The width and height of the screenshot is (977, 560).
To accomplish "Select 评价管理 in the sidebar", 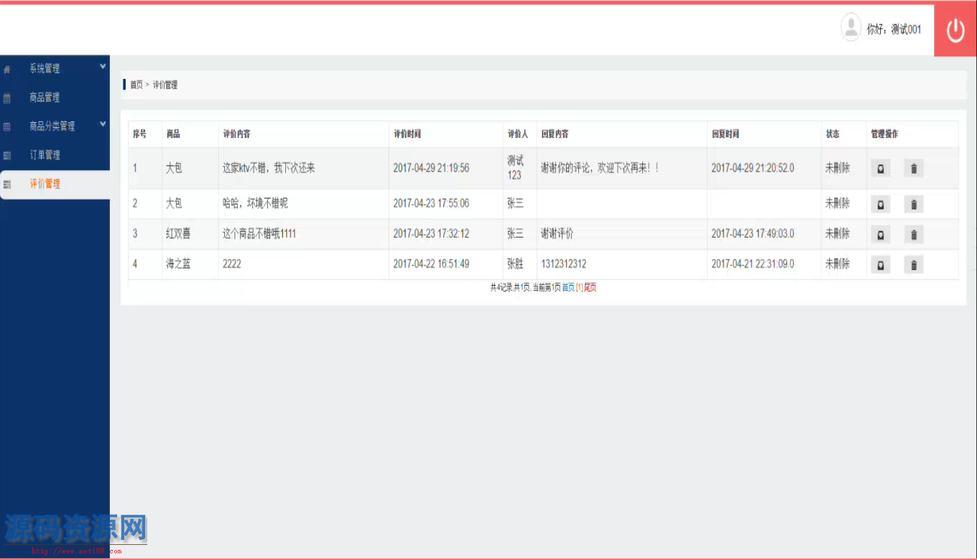I will 45,184.
